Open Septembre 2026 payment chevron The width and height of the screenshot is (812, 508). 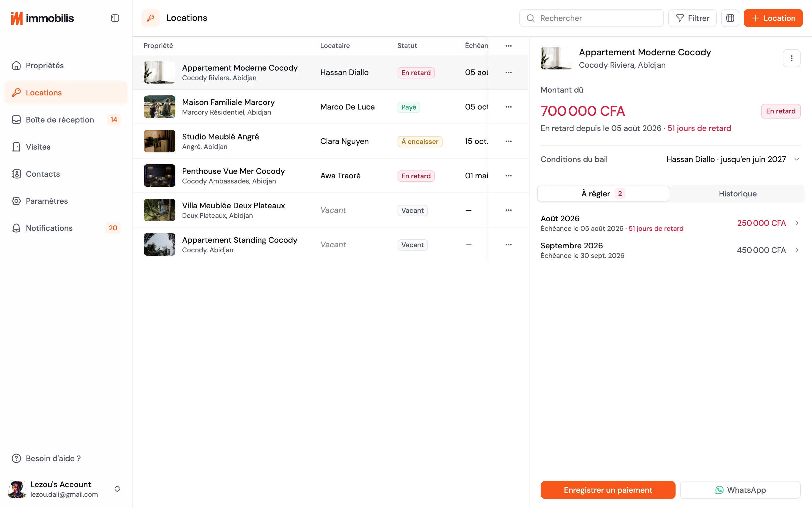[796, 250]
